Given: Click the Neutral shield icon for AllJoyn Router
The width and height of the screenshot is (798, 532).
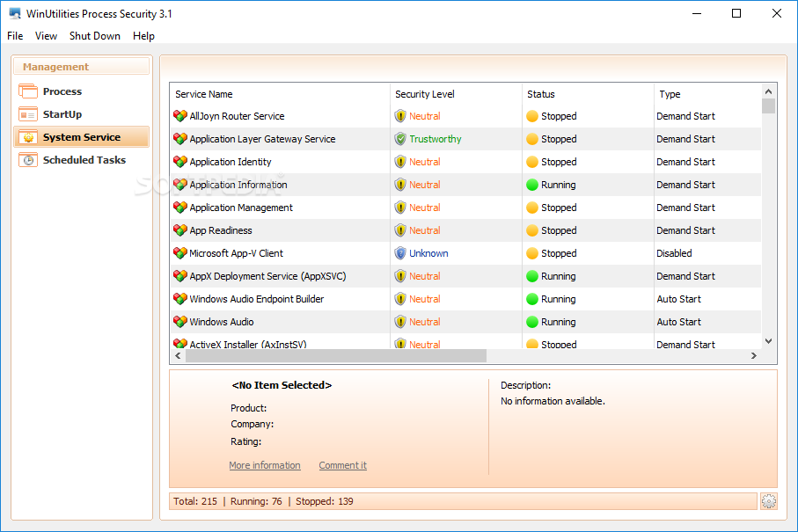Looking at the screenshot, I should 400,116.
